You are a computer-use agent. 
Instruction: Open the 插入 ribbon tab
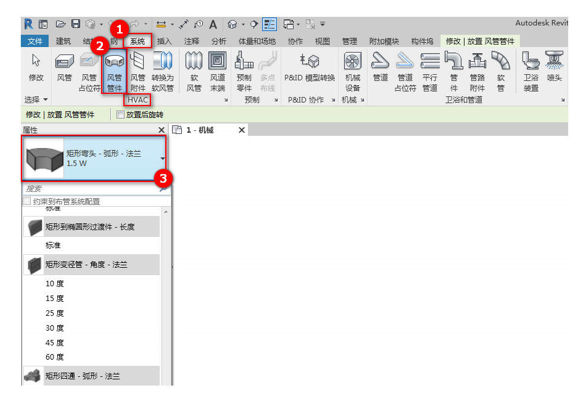(x=164, y=41)
